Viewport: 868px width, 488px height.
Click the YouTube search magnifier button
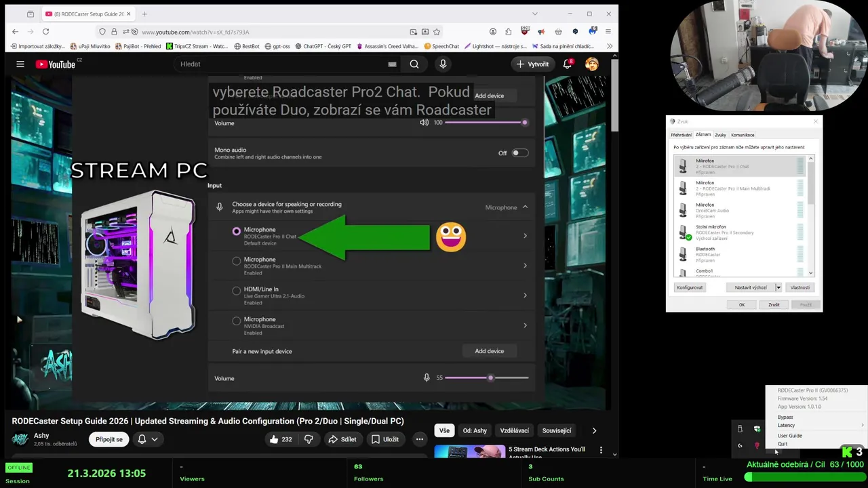point(414,64)
